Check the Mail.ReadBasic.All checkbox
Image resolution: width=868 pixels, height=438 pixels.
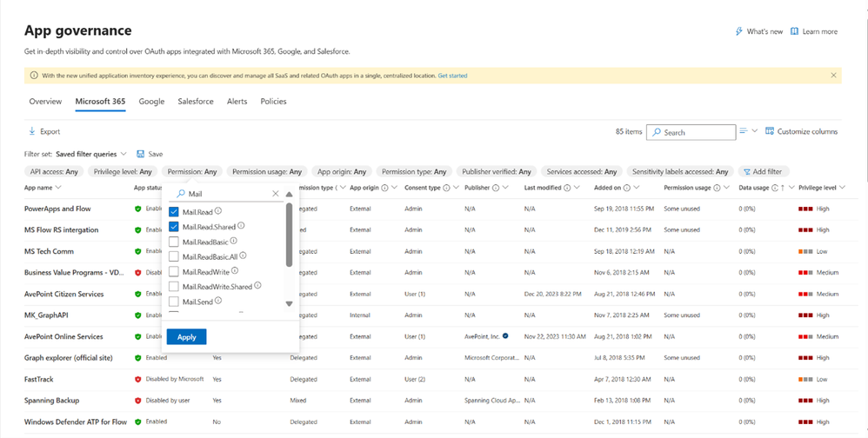pos(174,256)
